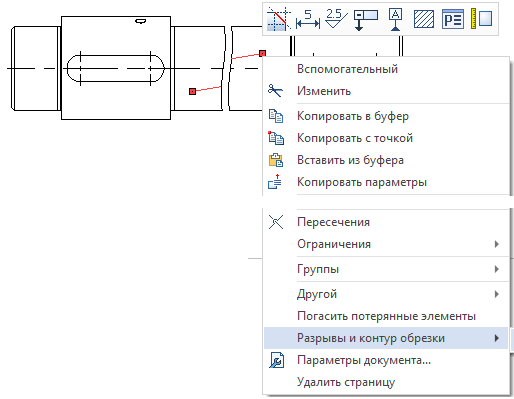Click the copy-with-point icon beside Копировать с точкой
This screenshot has width=514, height=399.
point(276,138)
